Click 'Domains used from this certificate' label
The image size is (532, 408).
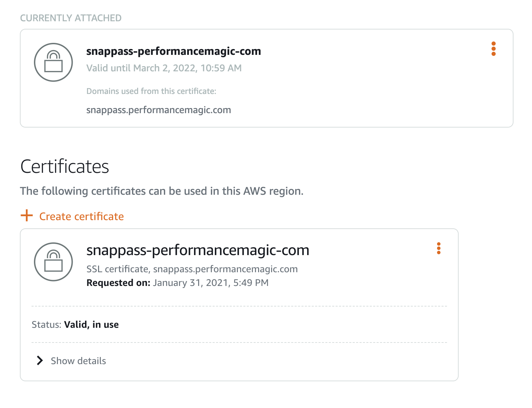point(151,91)
